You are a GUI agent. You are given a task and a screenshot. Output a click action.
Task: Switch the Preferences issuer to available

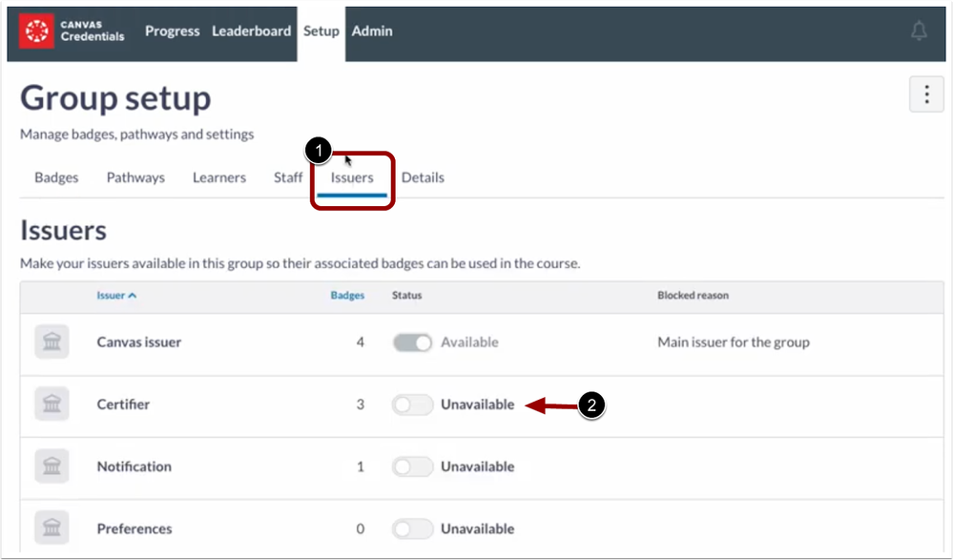(x=412, y=529)
